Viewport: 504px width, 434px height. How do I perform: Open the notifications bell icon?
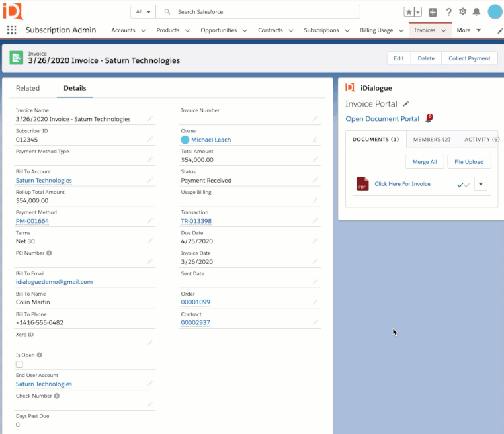[476, 12]
